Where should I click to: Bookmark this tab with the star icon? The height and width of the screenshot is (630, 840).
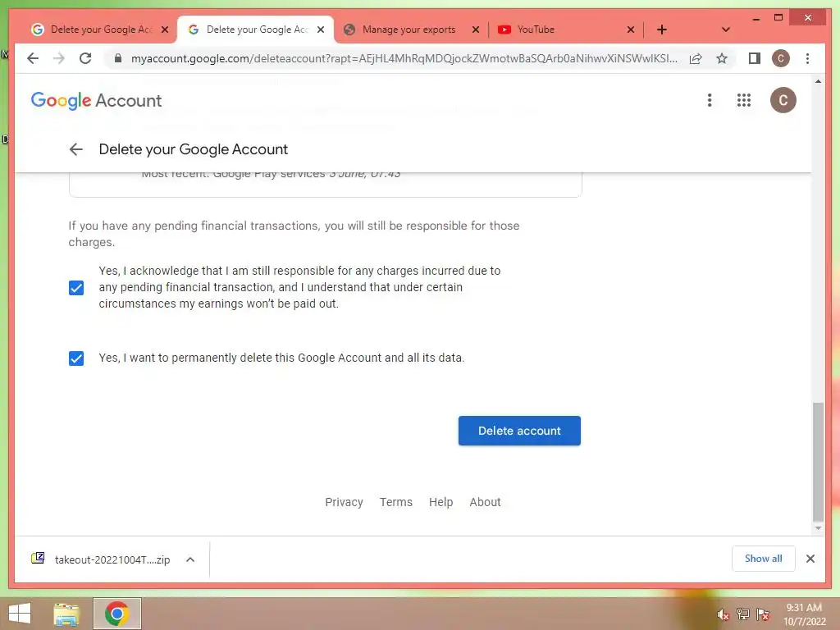(x=722, y=58)
